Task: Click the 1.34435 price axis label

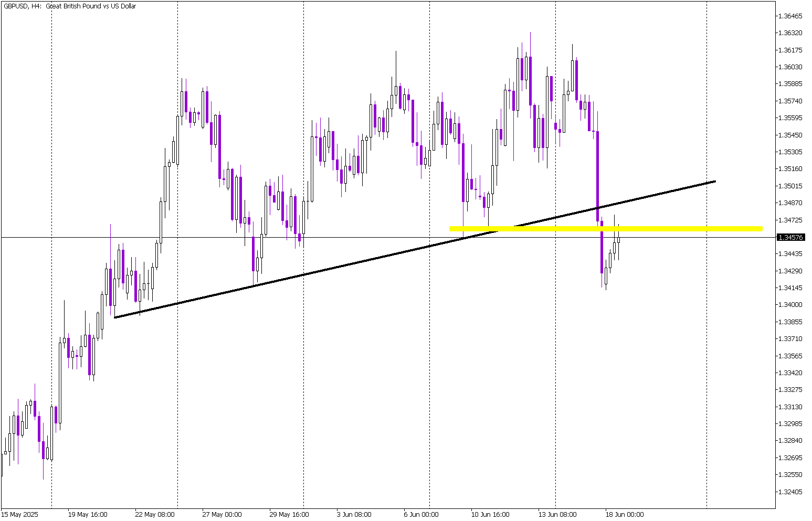Action: (792, 253)
